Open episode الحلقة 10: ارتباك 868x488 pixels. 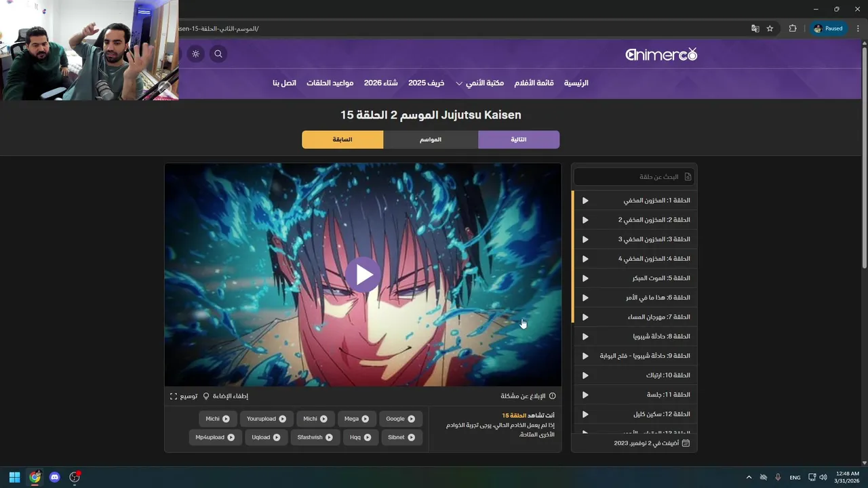point(635,375)
